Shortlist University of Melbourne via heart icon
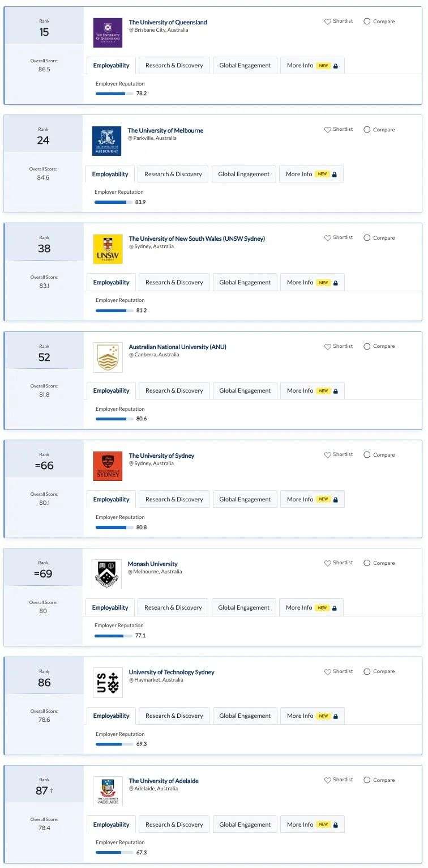The image size is (428, 868). click(327, 130)
